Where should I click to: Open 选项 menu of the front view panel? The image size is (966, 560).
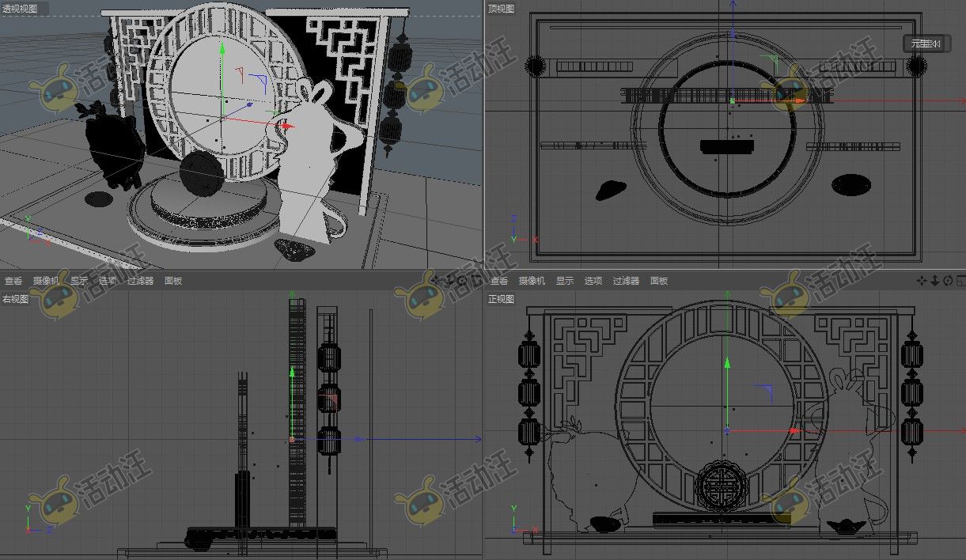593,281
